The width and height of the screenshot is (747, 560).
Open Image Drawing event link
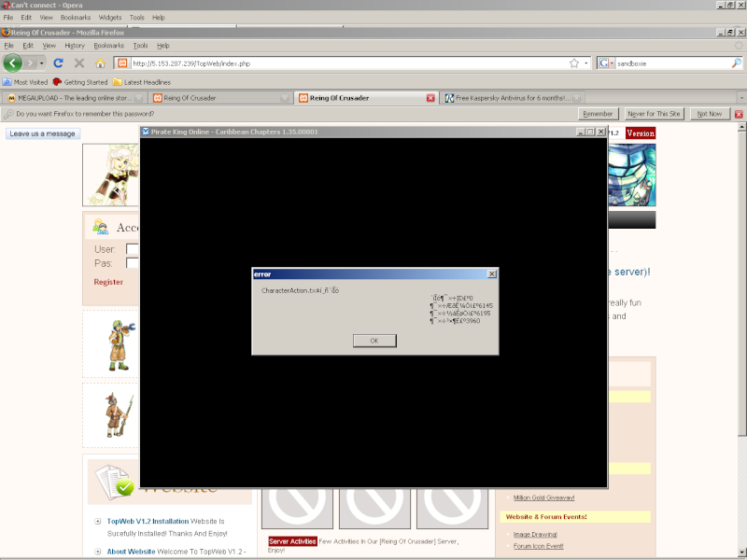click(535, 534)
